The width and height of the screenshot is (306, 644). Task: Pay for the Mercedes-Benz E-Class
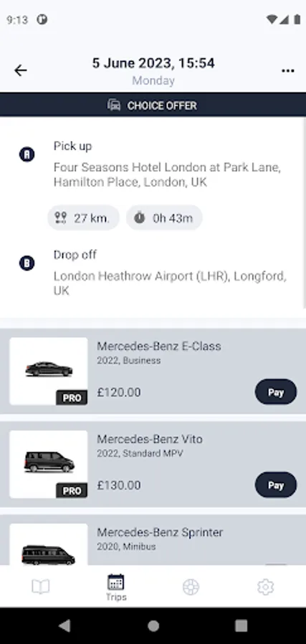point(276,392)
